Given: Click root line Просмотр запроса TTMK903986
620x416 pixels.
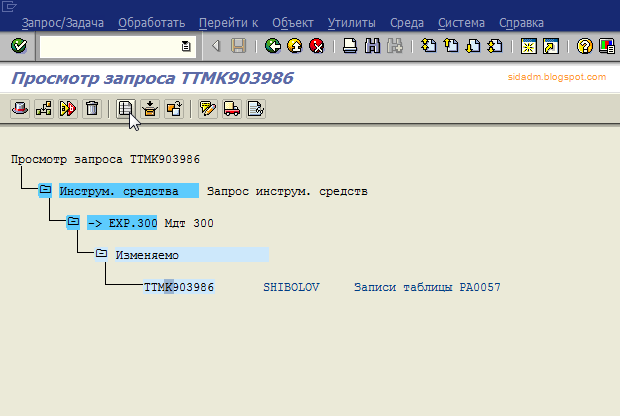Looking at the screenshot, I should click(105, 159).
